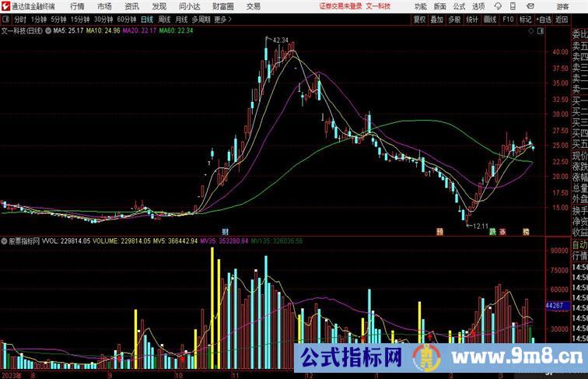Screen dimensions: 588x379
Task: Click the 返回 back button
Action: point(562,19)
